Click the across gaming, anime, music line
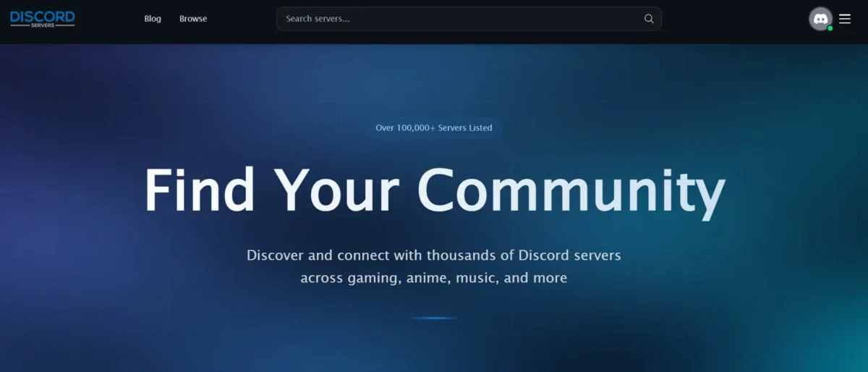This screenshot has width=868, height=372. (434, 278)
